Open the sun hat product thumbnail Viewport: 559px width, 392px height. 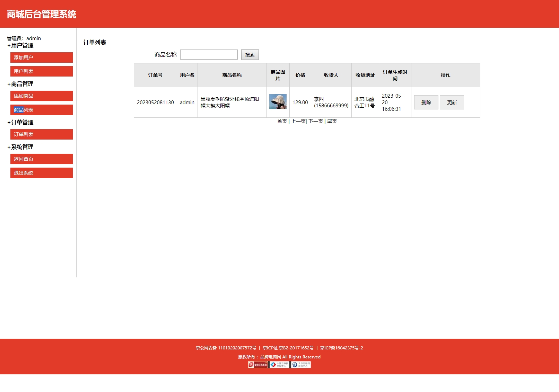(x=278, y=102)
